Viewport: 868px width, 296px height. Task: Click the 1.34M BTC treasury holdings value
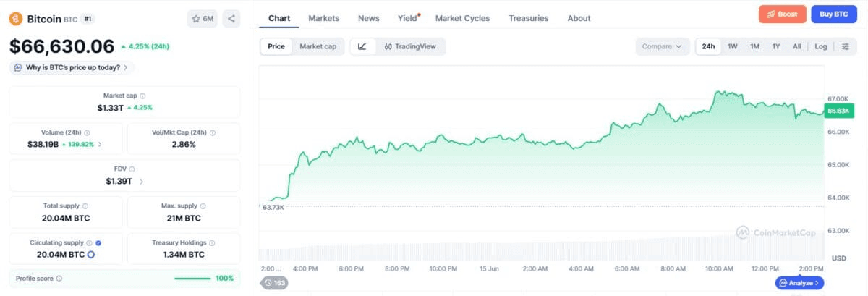184,255
